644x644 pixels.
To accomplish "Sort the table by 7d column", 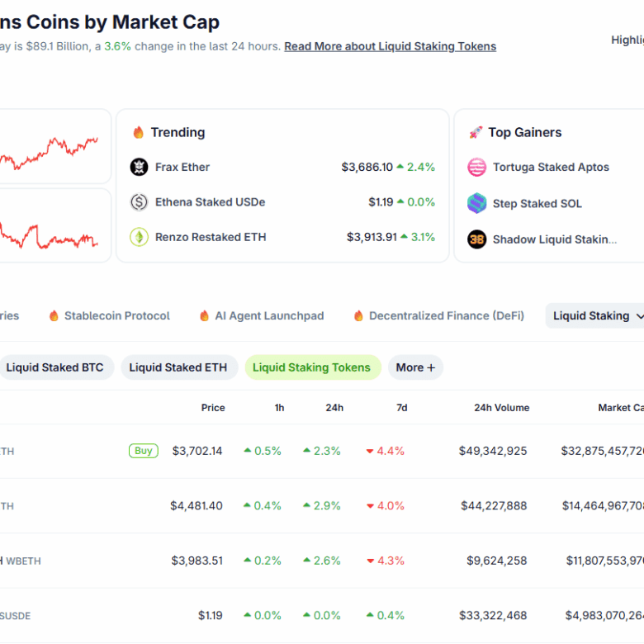I will coord(402,408).
